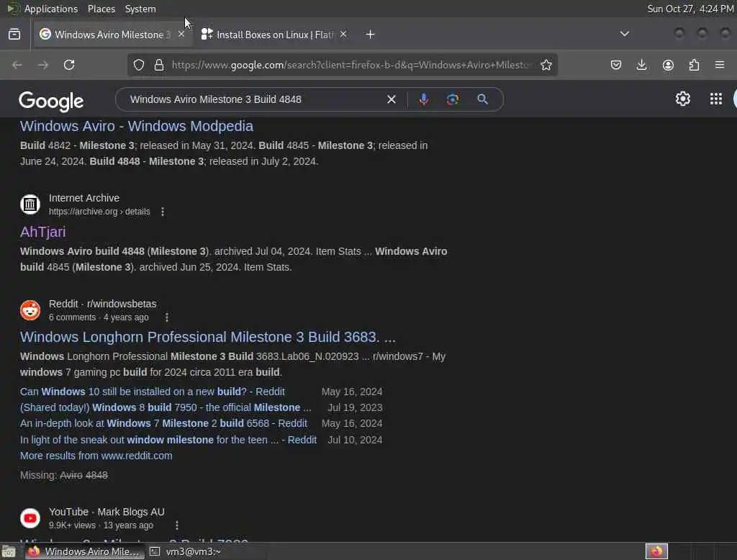Open the Places menu
Image resolution: width=737 pixels, height=560 pixels.
[101, 9]
